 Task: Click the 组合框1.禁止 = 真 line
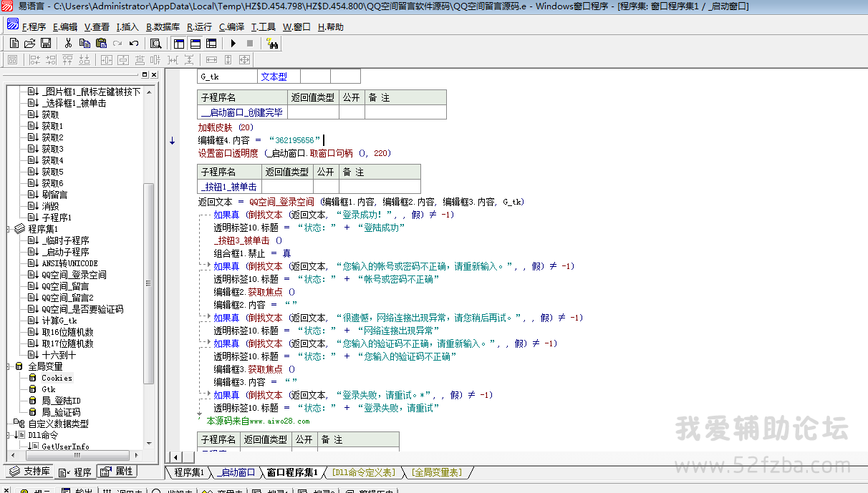pyautogui.click(x=252, y=253)
